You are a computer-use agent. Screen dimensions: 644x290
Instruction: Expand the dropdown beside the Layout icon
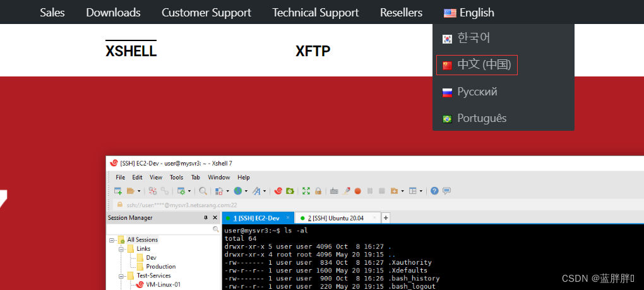point(421,191)
